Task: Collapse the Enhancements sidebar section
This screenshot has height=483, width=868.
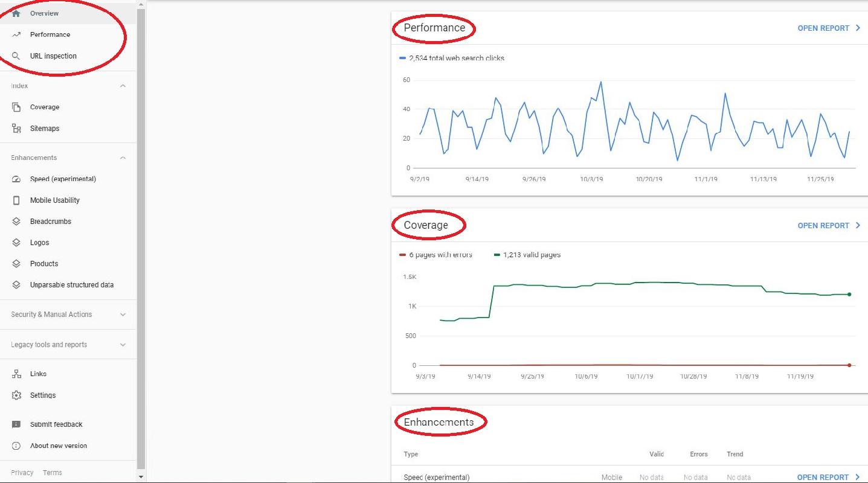Action: (x=123, y=158)
